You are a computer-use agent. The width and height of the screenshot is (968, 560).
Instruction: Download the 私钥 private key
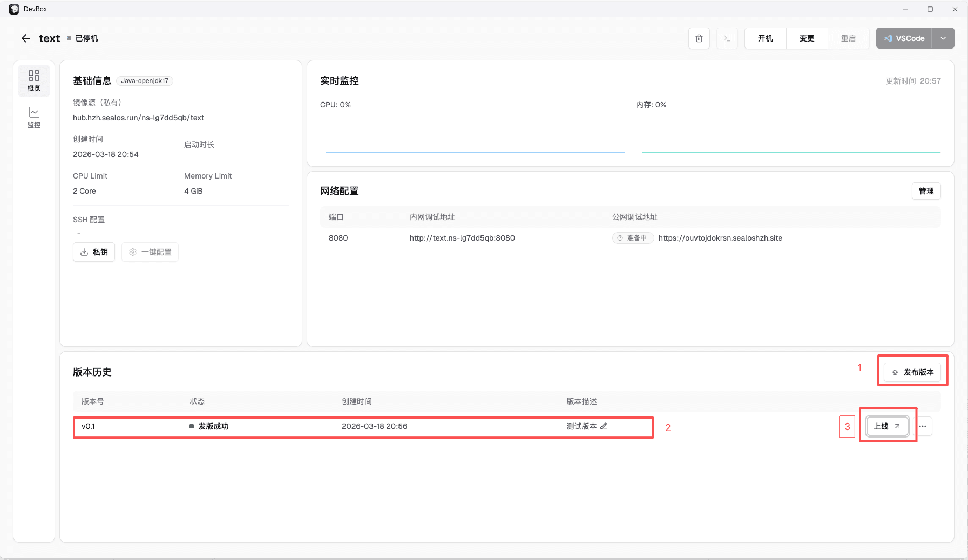click(94, 252)
